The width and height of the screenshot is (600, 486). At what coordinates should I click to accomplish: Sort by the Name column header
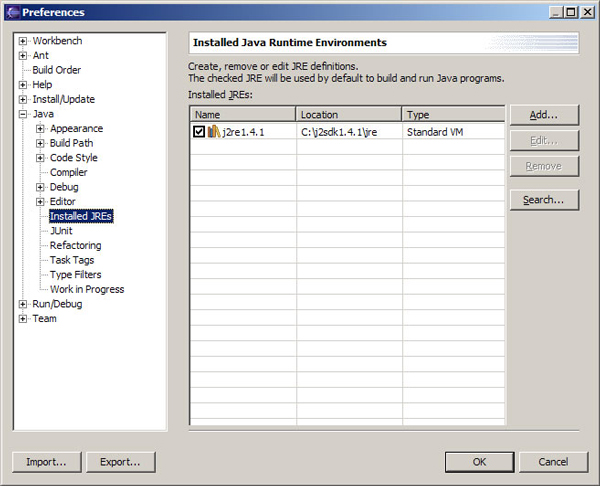[243, 114]
